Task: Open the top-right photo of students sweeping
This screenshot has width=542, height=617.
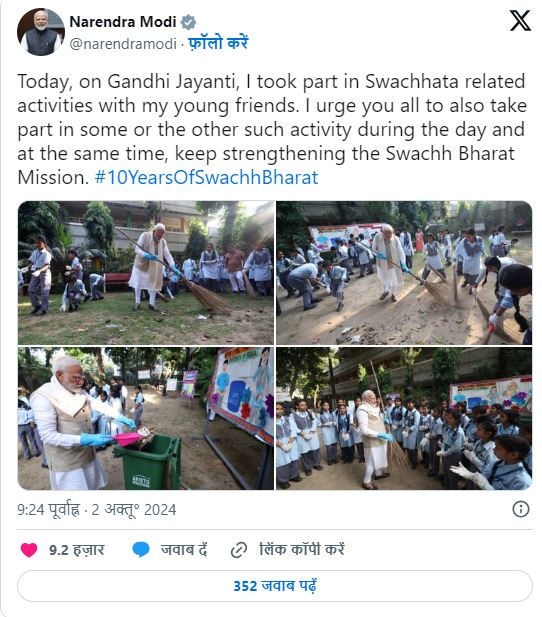Action: (x=404, y=273)
